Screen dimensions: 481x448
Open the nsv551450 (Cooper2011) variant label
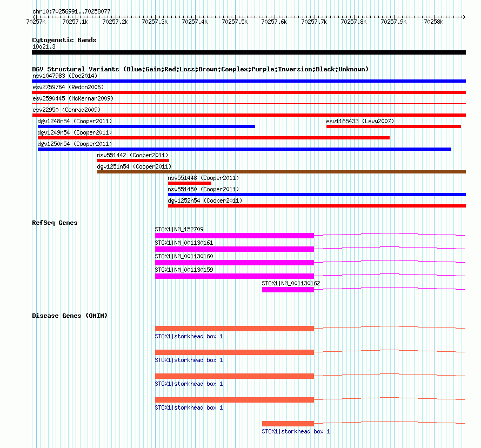pyautogui.click(x=203, y=189)
